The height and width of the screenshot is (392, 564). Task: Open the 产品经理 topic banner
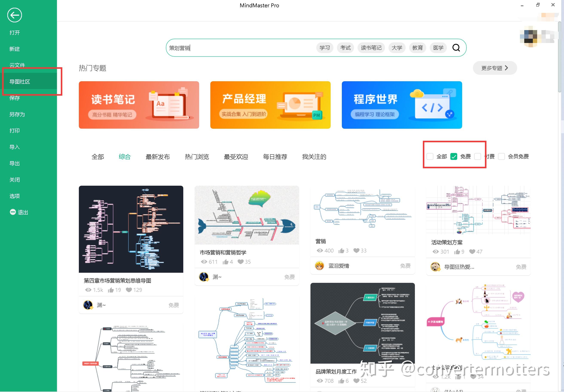270,105
